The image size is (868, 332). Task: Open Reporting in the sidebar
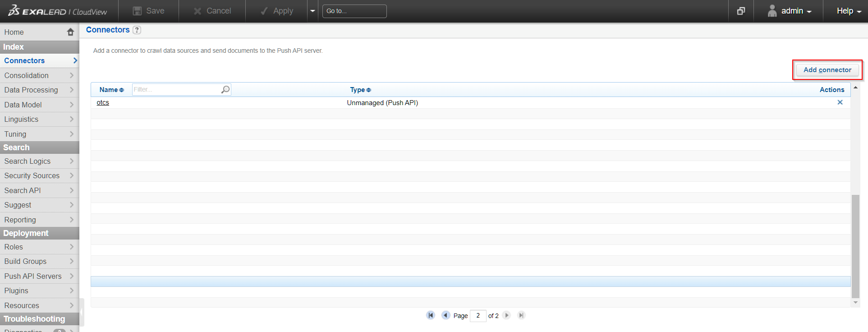tap(40, 220)
